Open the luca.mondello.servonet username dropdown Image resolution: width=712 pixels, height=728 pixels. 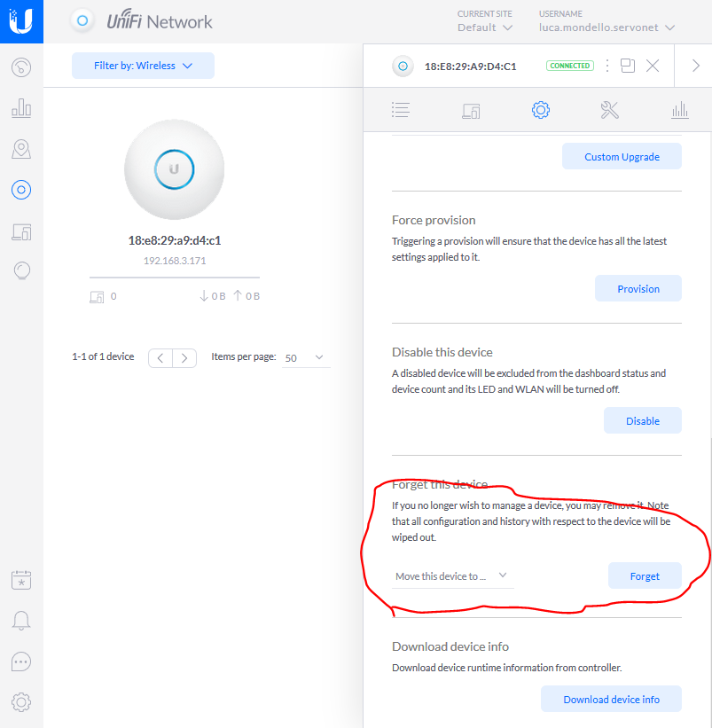pos(606,27)
